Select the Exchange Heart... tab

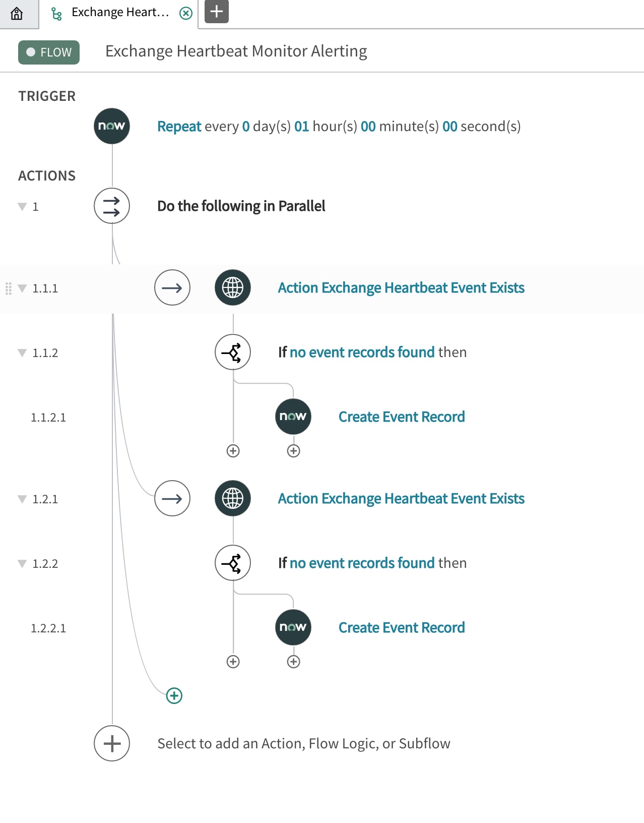pyautogui.click(x=120, y=13)
